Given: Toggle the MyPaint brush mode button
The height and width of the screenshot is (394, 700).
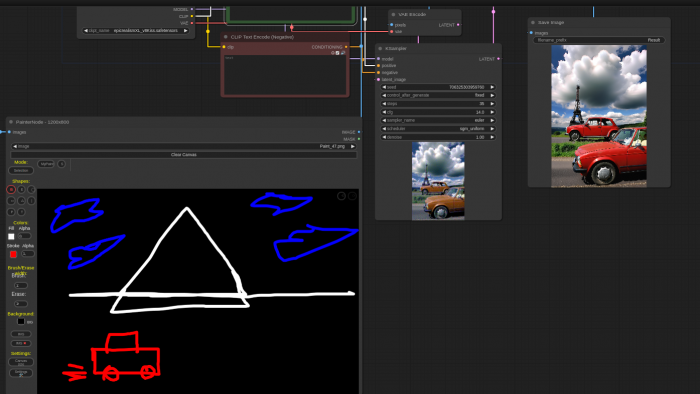Looking at the screenshot, I should [x=46, y=164].
